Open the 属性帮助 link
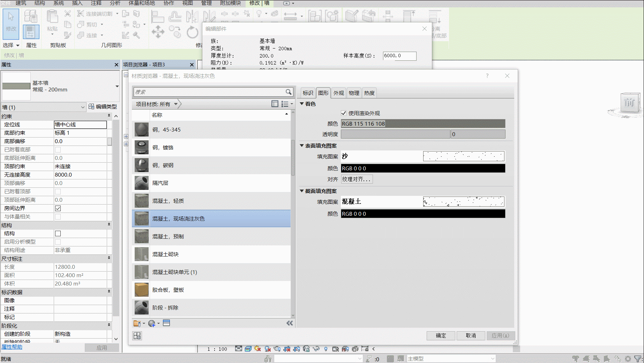The height and width of the screenshot is (363, 644). [12, 347]
